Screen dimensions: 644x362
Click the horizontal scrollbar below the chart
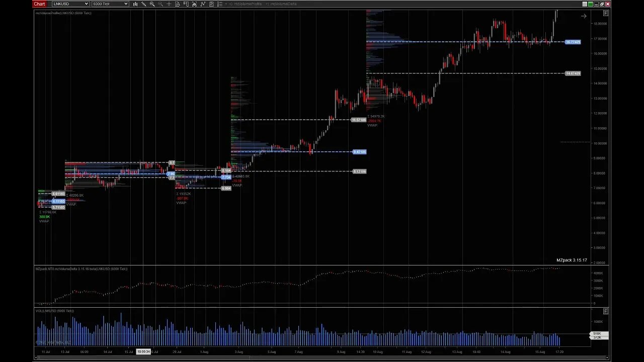pos(322,358)
